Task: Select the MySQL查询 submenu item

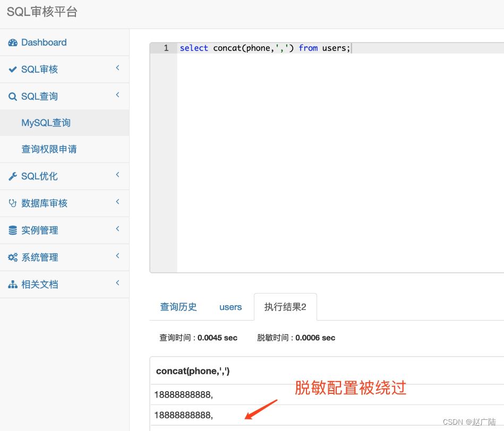Action: point(64,123)
